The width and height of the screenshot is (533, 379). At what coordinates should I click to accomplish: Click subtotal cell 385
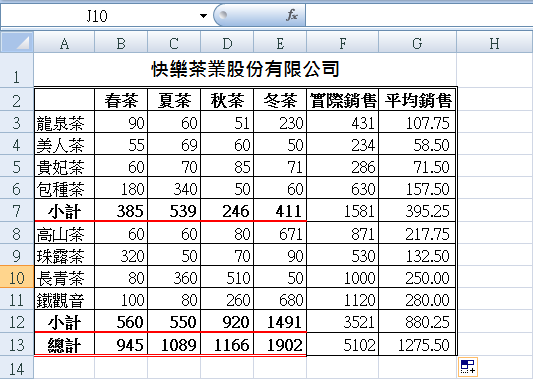click(121, 210)
